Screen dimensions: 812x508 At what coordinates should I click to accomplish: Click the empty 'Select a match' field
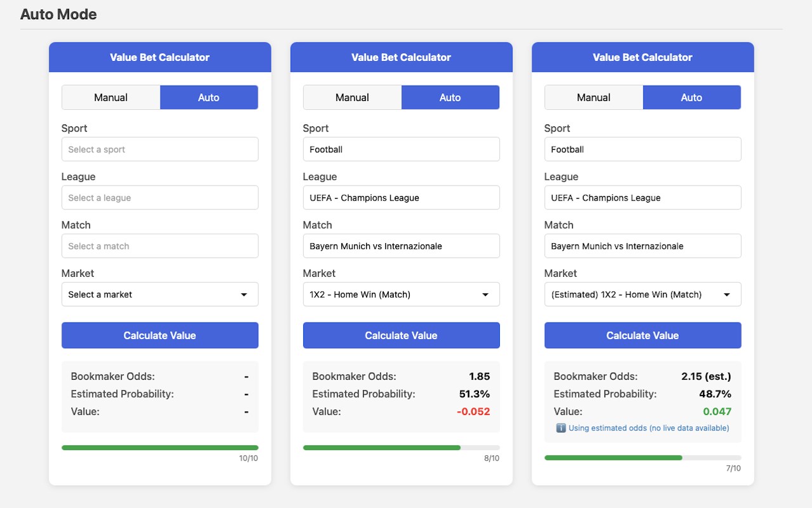point(160,246)
